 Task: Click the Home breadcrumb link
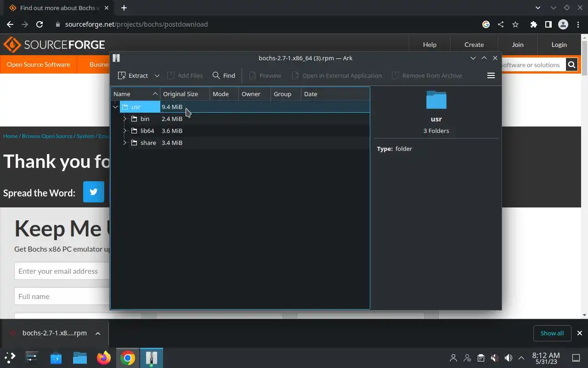(x=10, y=136)
